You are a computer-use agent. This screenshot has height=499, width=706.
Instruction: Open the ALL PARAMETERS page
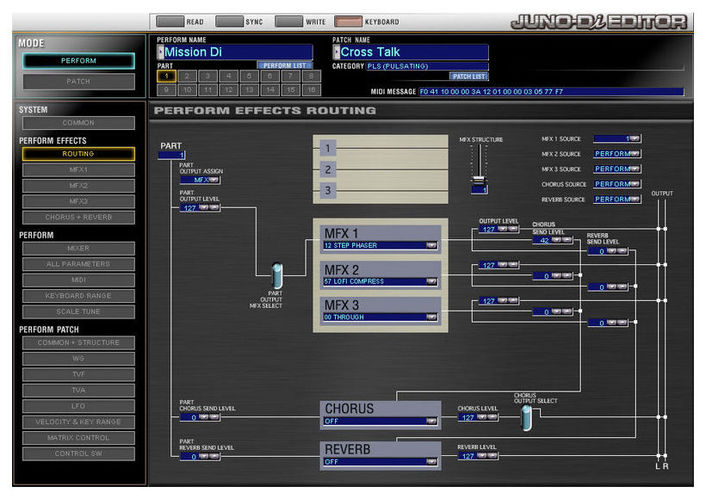(79, 264)
